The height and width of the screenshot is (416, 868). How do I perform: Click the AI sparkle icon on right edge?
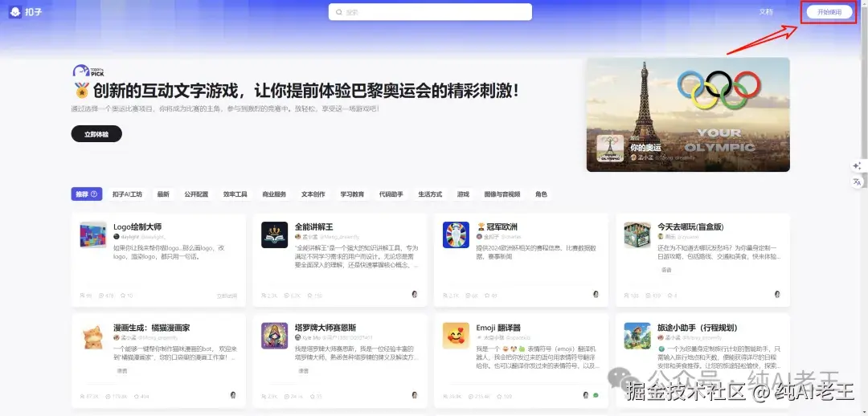point(857,166)
